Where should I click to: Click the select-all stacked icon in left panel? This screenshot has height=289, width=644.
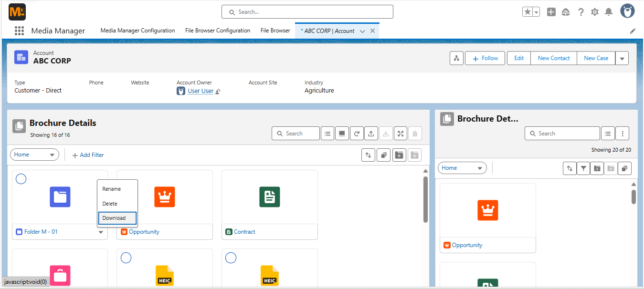pos(384,155)
